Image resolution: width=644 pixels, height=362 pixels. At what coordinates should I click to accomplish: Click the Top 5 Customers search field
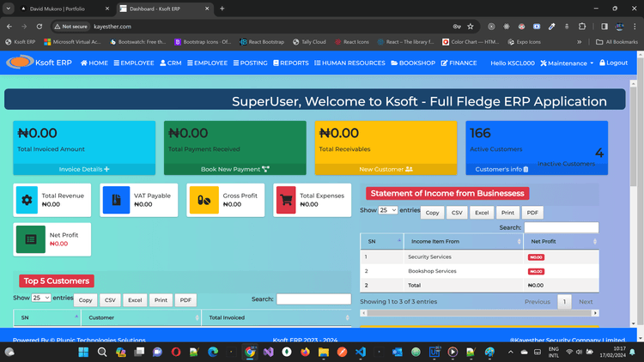313,299
